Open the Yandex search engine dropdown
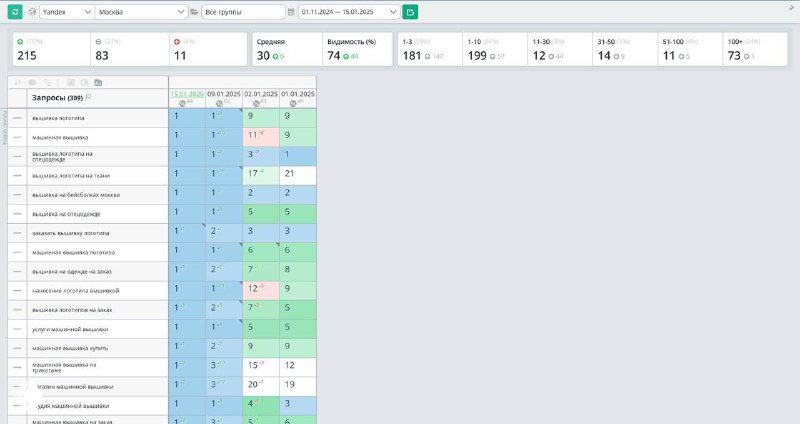Viewport: 800px width, 424px height. pyautogui.click(x=67, y=12)
